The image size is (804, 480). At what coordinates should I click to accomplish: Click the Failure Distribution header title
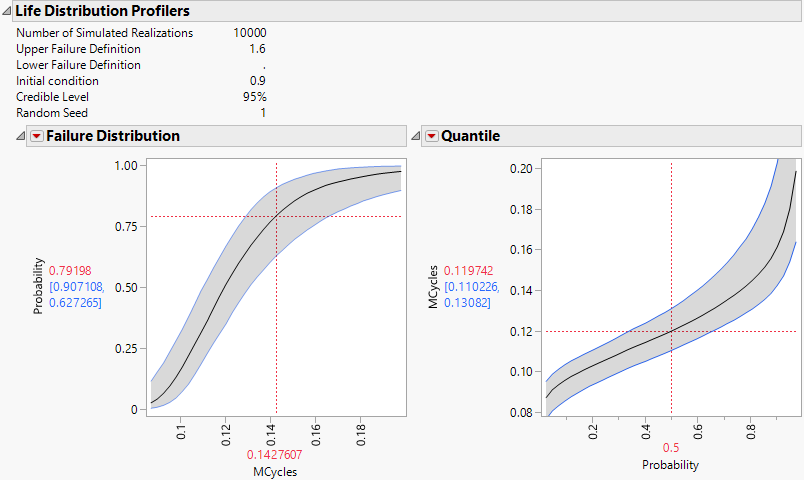(x=113, y=136)
